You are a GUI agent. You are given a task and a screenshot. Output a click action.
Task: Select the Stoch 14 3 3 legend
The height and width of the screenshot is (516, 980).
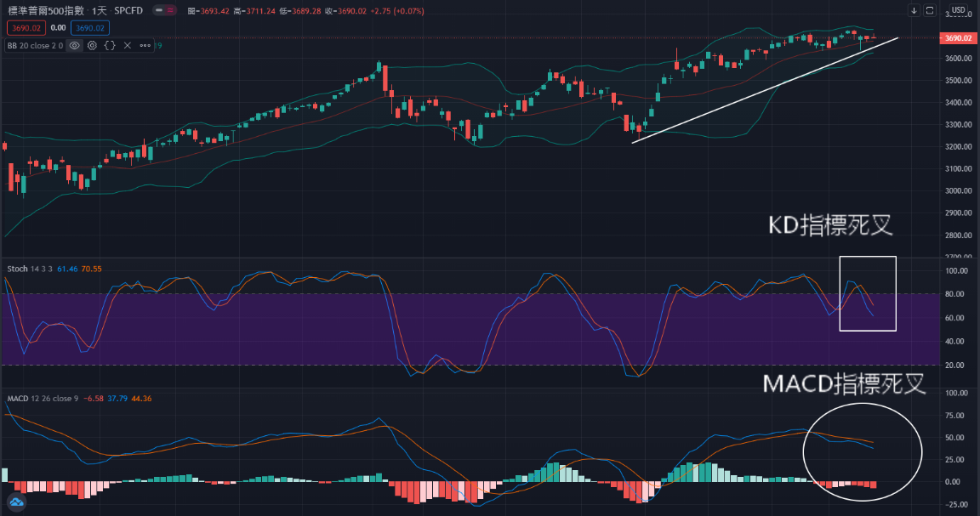pyautogui.click(x=29, y=269)
